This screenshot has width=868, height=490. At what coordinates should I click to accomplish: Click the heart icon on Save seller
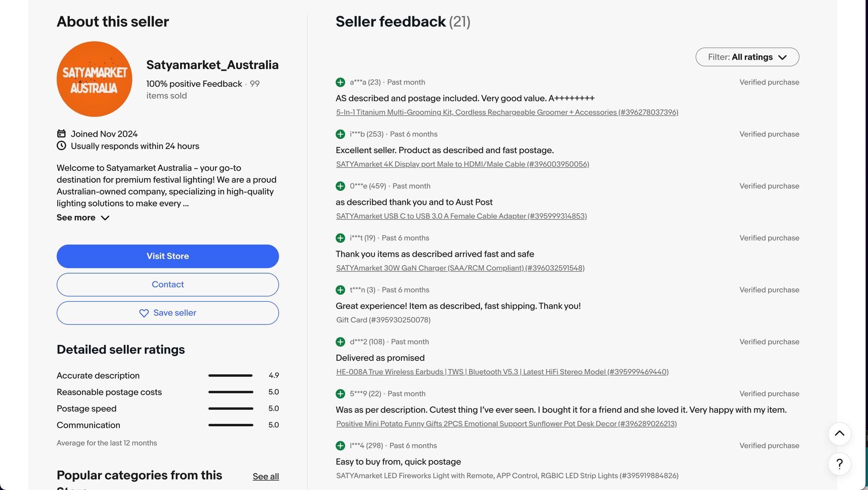(x=144, y=313)
